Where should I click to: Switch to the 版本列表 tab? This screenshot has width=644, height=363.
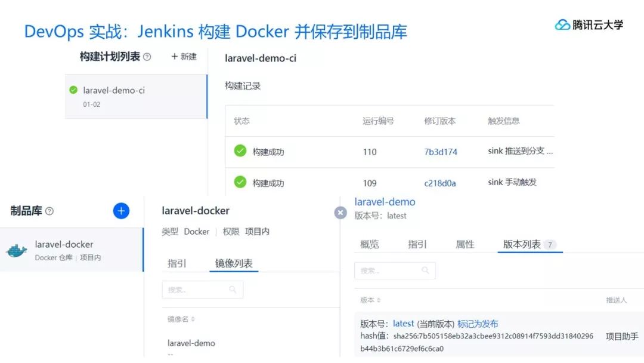(x=530, y=245)
